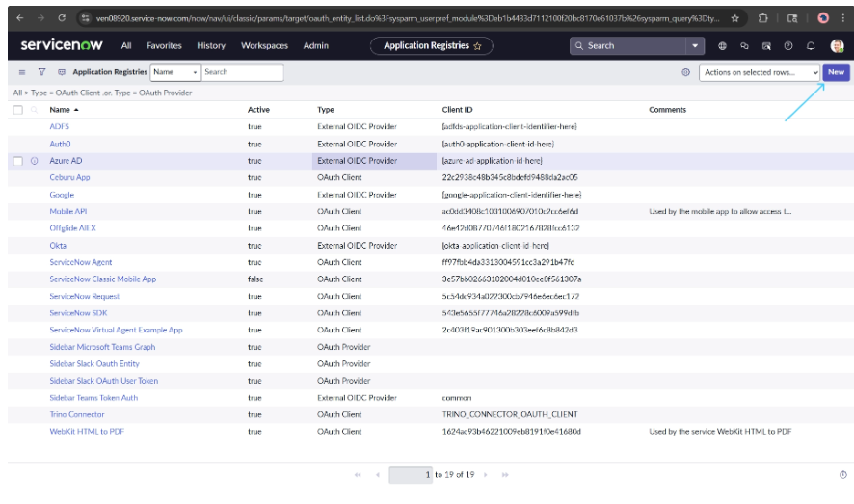The image size is (854, 504).
Task: Click the New button
Action: (x=836, y=72)
